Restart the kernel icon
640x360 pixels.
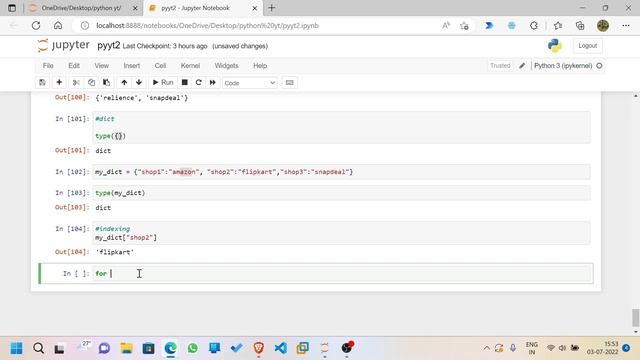[x=198, y=82]
